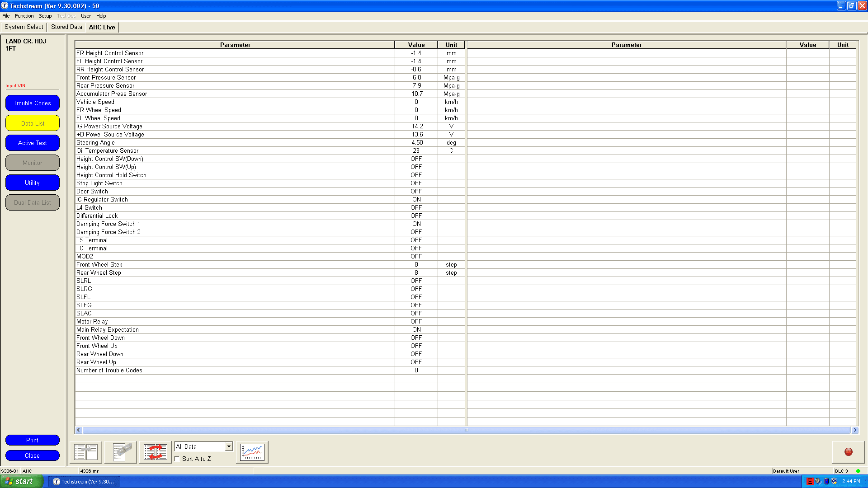Viewport: 868px width, 488px height.
Task: Select the Damping Force Switch 1 row
Action: pyautogui.click(x=270, y=224)
